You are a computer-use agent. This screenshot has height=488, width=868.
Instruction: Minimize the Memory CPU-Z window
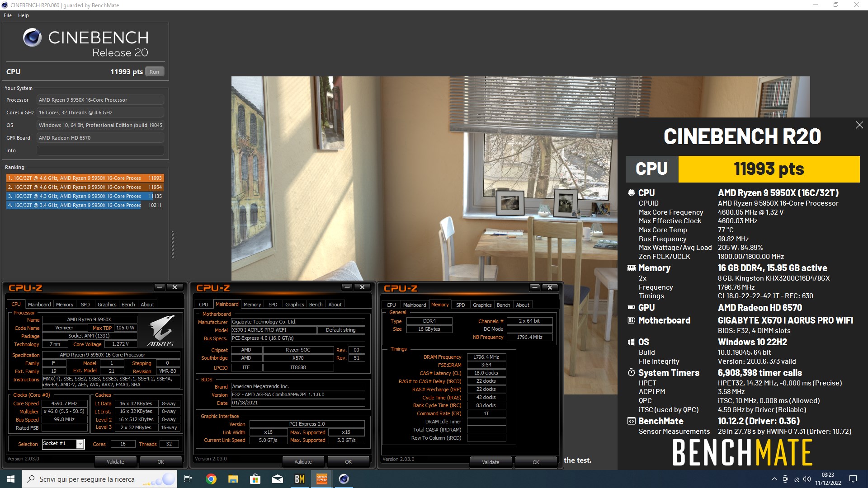534,287
